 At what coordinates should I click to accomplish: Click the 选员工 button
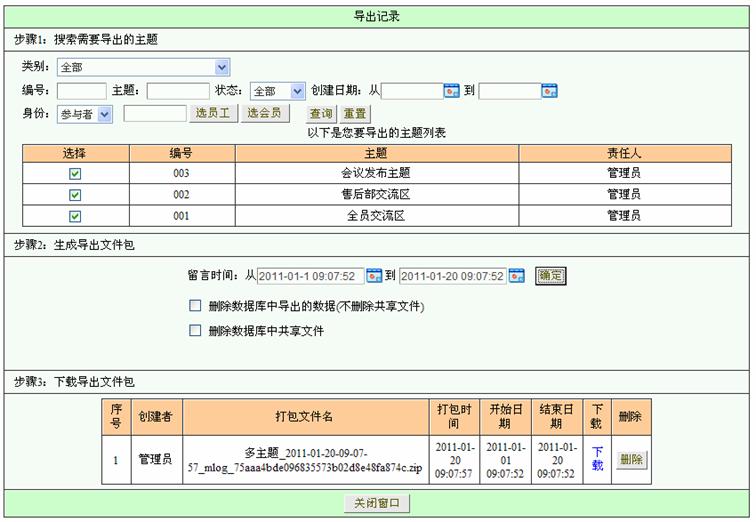[x=212, y=113]
